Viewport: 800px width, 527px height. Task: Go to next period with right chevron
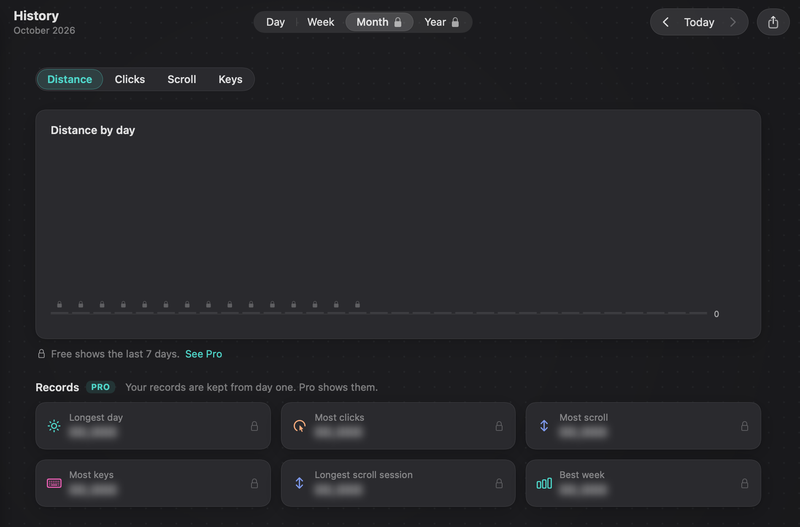733,22
